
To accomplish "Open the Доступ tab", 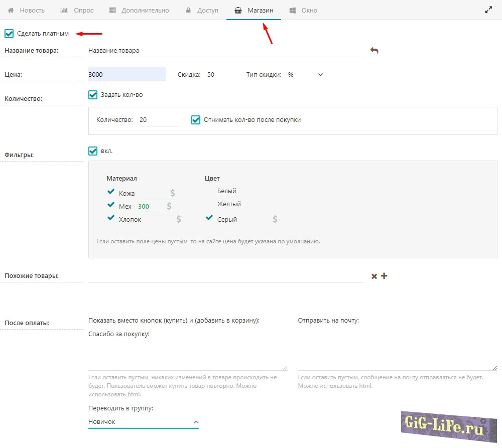I will (202, 10).
